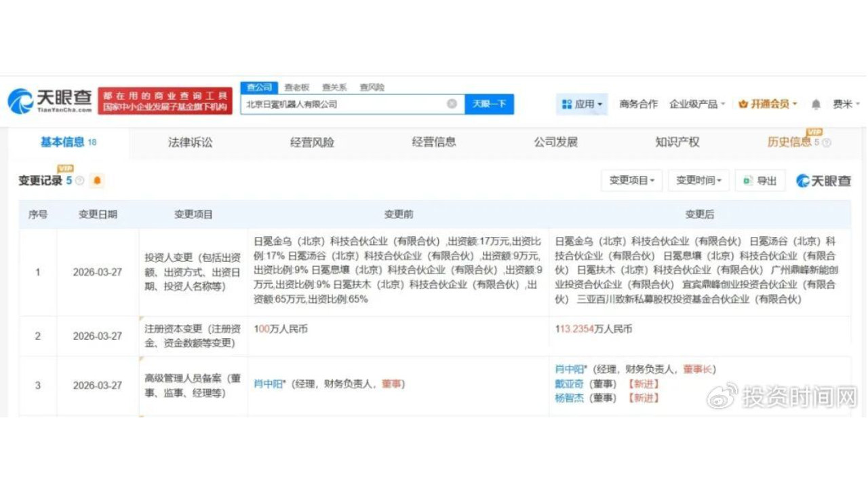
Task: Open notifications via the bell icon
Action: click(816, 104)
